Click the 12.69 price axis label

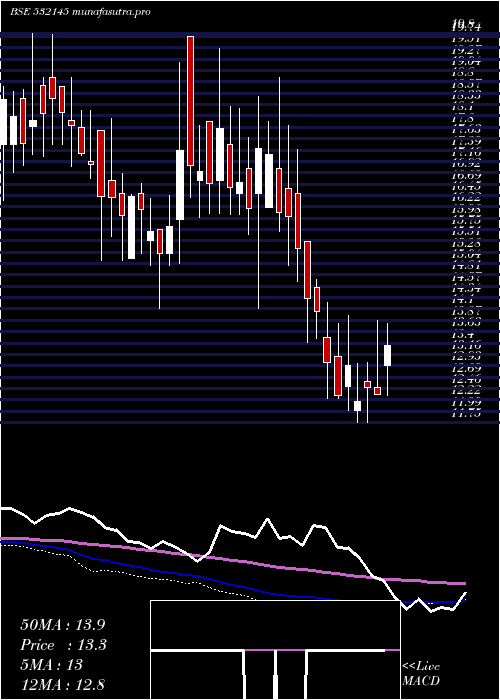[466, 369]
